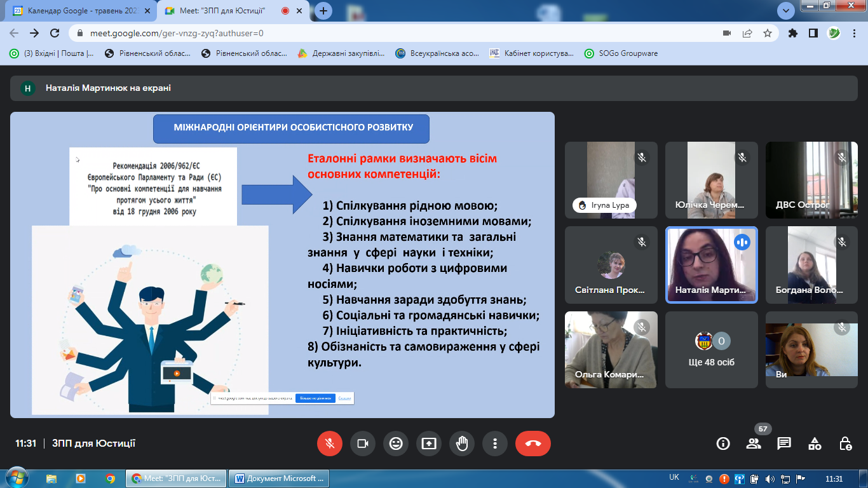The image size is (868, 488).
Task: Click the 'Ще 48 осіб' participants tile
Action: (711, 349)
